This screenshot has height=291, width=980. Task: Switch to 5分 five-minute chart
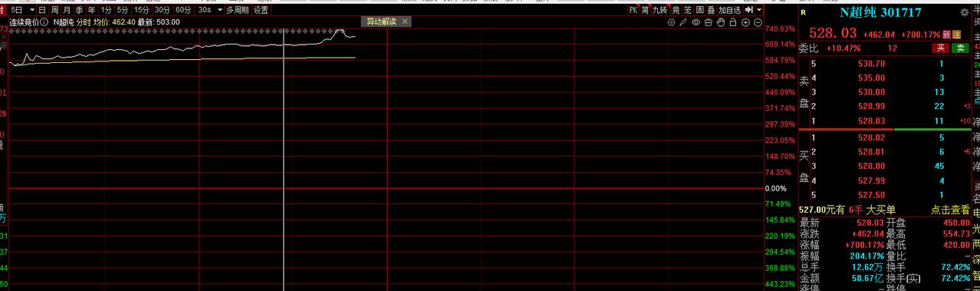[x=123, y=10]
